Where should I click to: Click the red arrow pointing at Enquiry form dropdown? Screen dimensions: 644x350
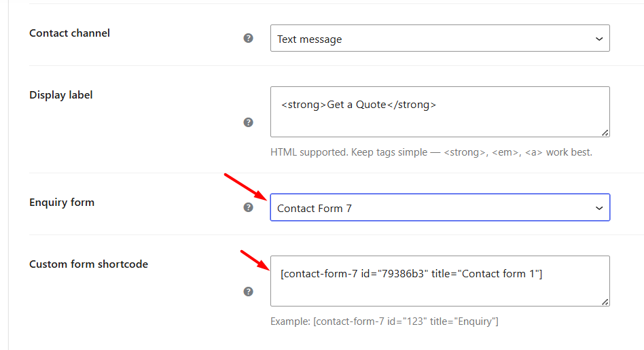(x=246, y=187)
